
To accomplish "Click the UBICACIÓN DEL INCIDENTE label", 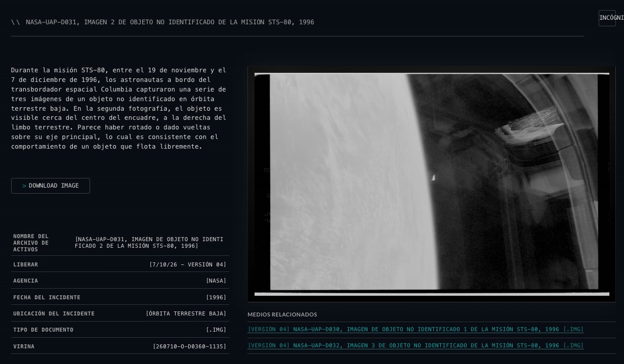I will 54,313.
